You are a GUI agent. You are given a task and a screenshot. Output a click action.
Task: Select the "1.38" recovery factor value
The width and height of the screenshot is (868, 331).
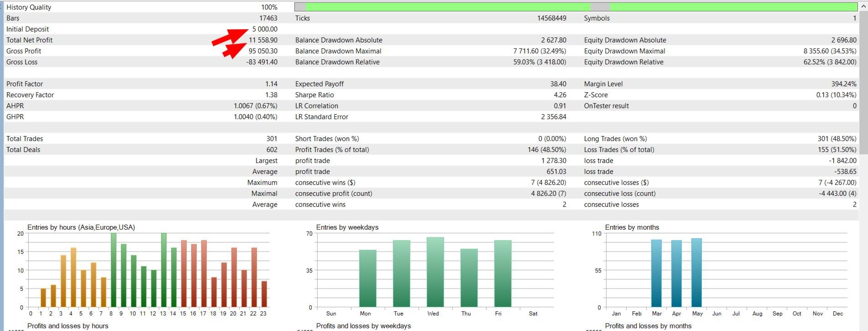point(271,95)
